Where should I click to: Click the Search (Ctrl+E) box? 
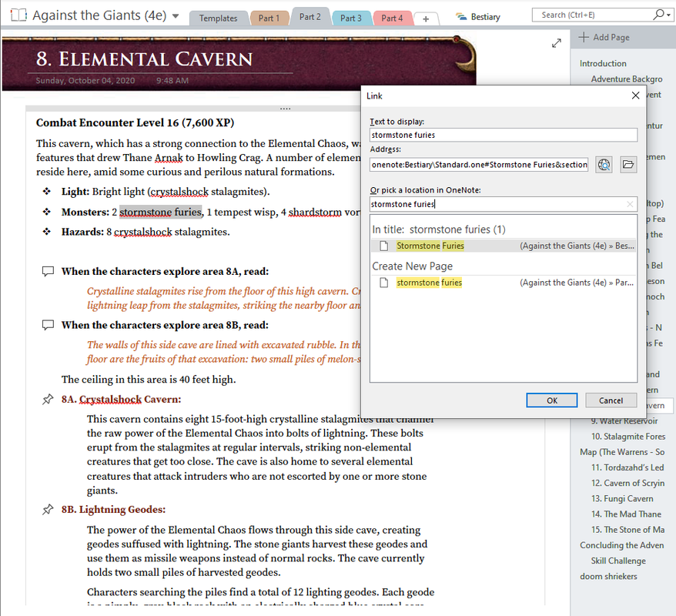pos(593,15)
